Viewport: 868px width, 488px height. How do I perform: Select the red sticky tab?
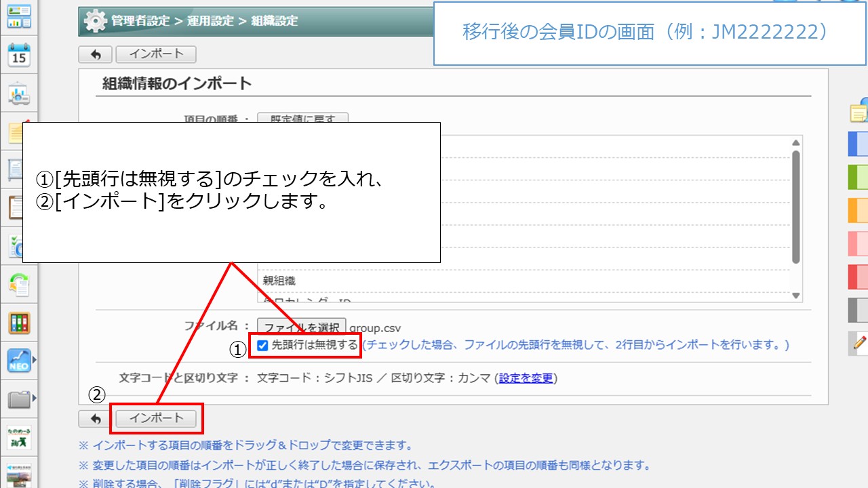[859, 277]
